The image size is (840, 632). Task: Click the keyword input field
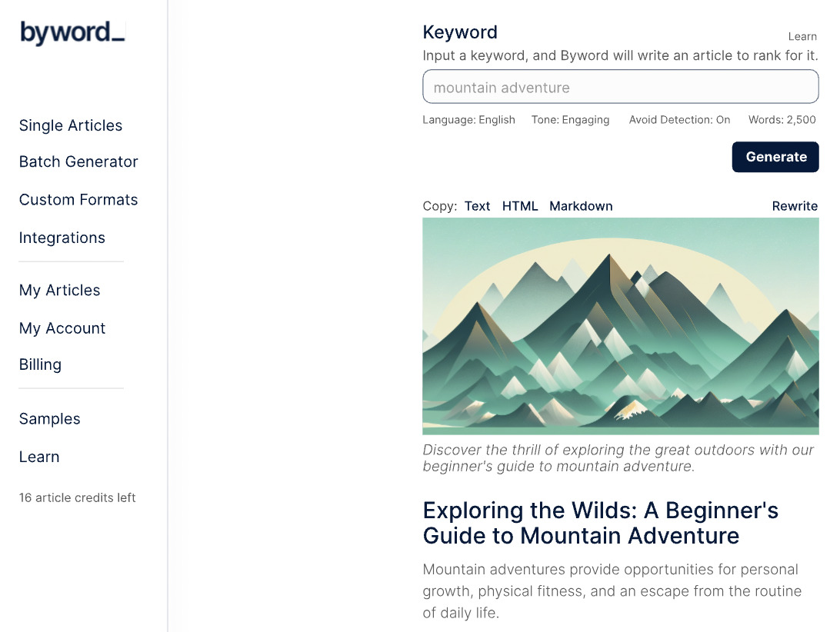(x=620, y=86)
